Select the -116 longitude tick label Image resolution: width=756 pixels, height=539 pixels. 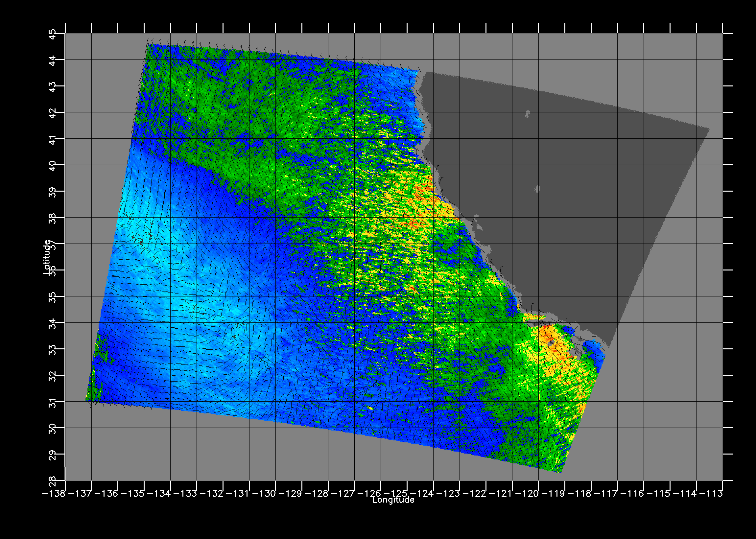click(632, 494)
